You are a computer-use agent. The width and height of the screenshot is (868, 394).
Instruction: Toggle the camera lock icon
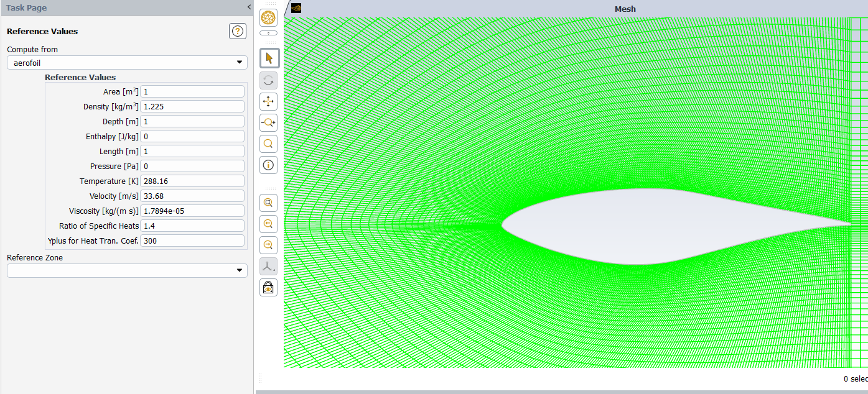click(x=269, y=287)
